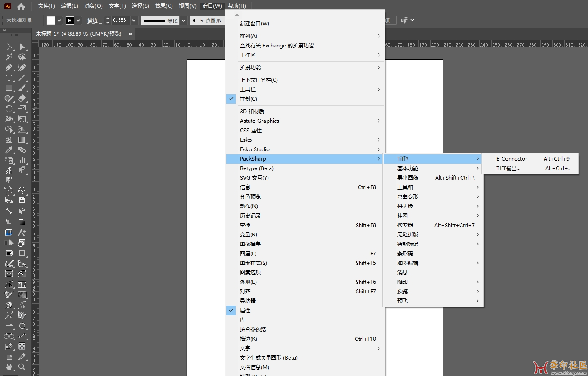Select the butterfly icon tool
Image resolution: width=588 pixels, height=376 pixels.
click(x=22, y=315)
